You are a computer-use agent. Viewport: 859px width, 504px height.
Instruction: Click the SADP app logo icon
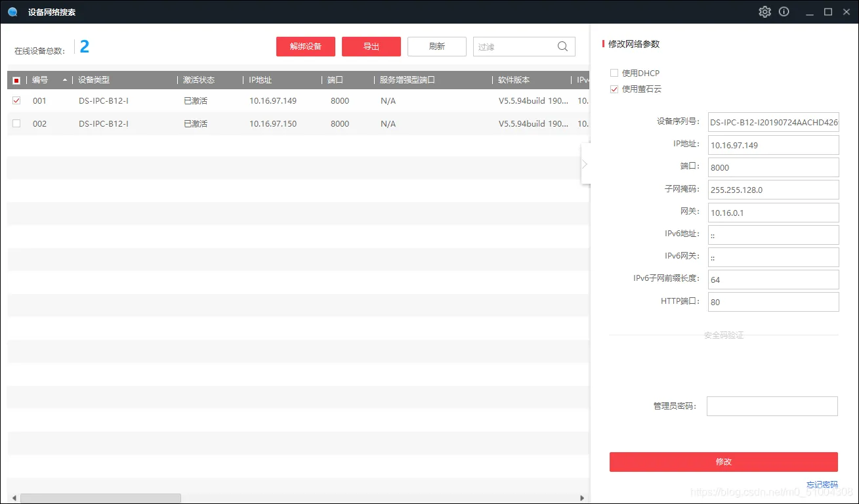pos(12,12)
